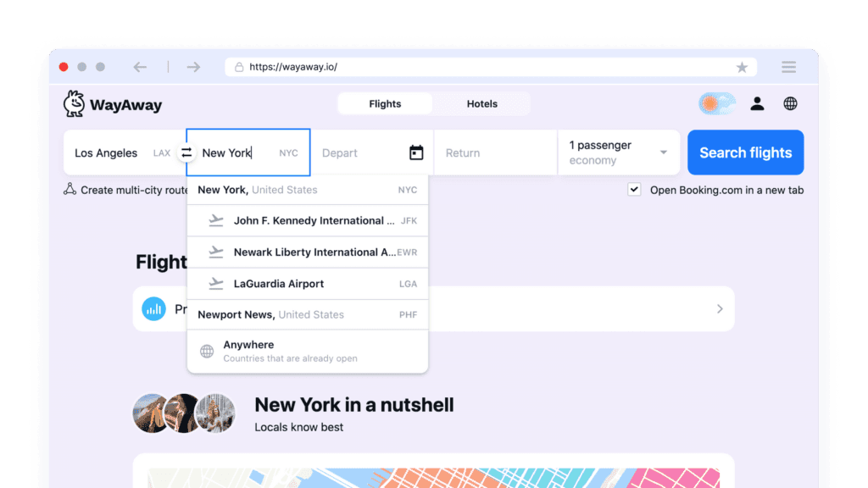Open the user account profile icon
This screenshot has height=488, width=868.
(x=757, y=103)
